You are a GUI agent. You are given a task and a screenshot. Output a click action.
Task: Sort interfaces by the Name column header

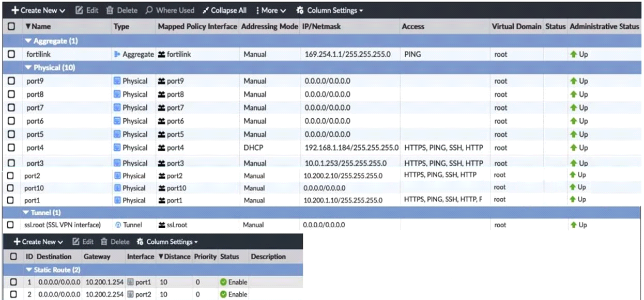coord(38,26)
